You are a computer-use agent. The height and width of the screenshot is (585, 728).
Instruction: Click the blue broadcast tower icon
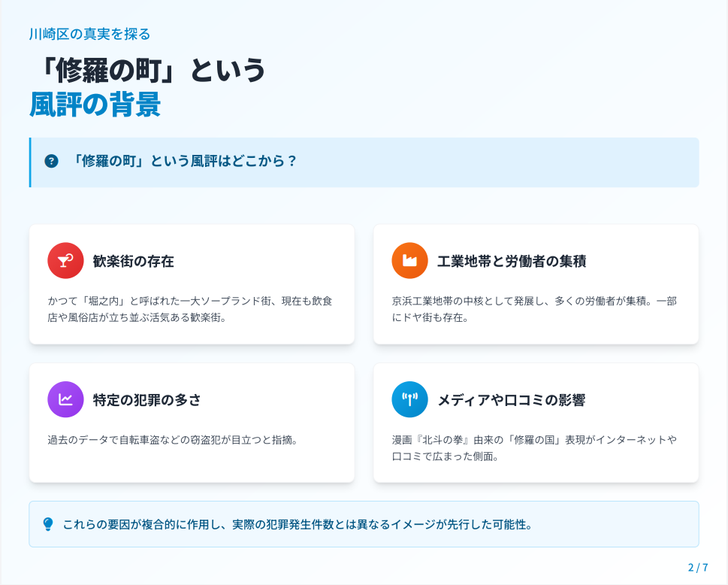409,399
